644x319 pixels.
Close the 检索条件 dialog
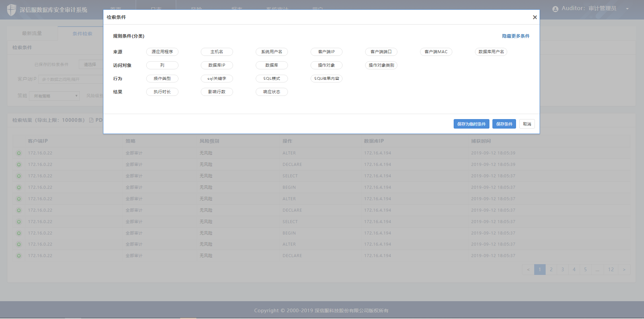point(535,17)
